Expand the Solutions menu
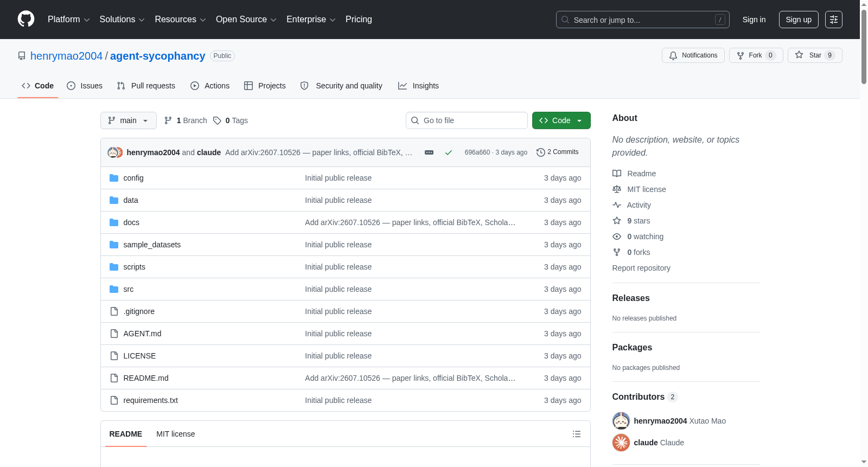 coord(122,20)
